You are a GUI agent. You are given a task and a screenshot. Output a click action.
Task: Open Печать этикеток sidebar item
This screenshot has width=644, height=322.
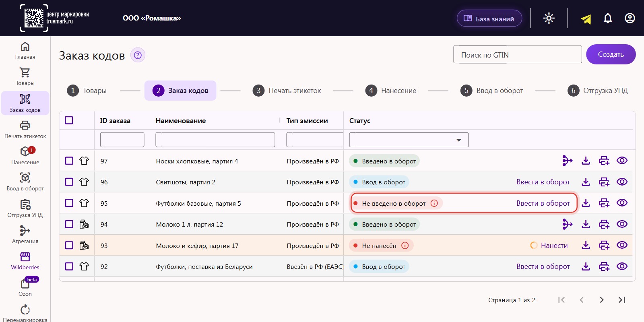point(25,130)
